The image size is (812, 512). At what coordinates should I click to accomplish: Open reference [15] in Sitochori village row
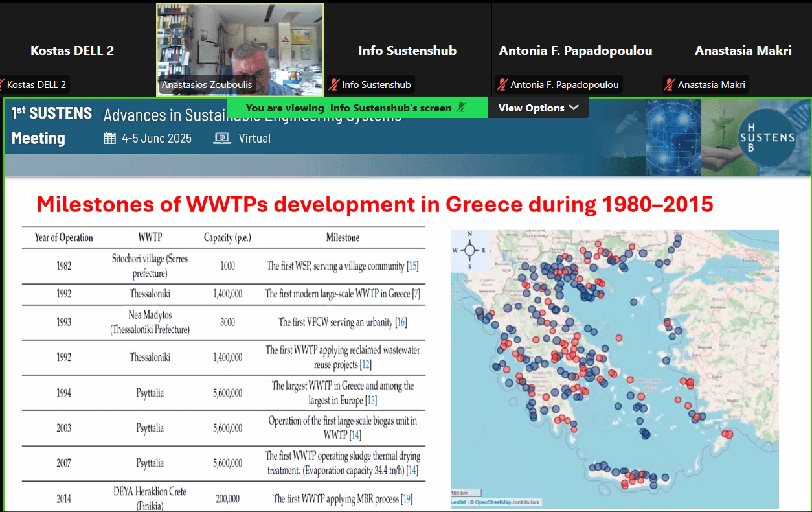[412, 266]
